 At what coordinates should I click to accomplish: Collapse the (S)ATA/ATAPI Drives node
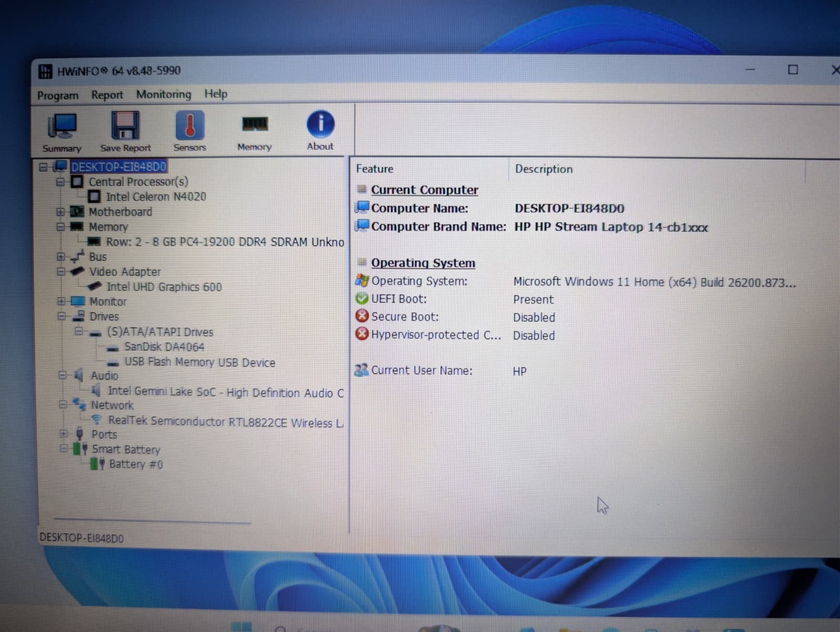click(x=79, y=332)
